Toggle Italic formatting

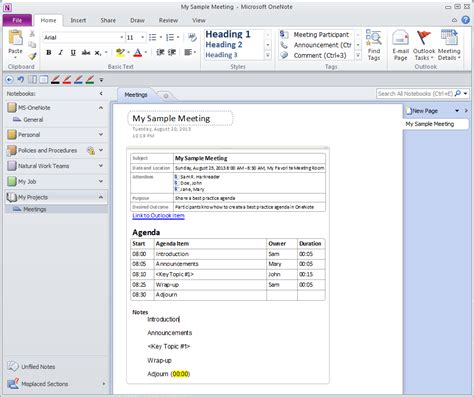[x=61, y=52]
